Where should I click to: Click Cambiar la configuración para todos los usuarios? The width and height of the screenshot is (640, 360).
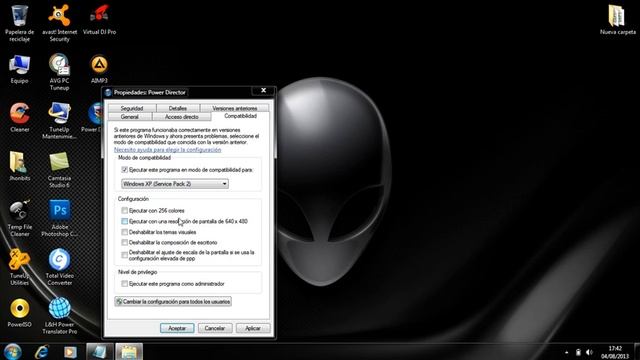[173, 302]
